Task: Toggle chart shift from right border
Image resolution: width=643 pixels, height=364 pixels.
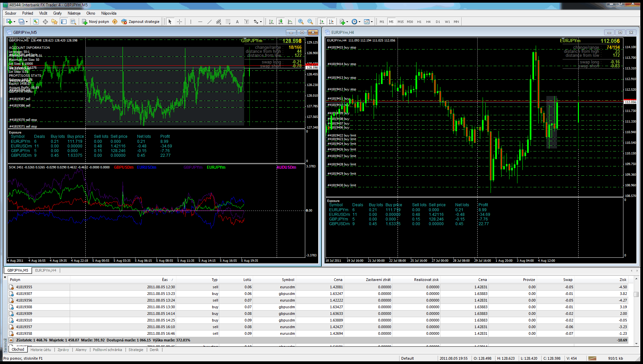Action: (331, 22)
